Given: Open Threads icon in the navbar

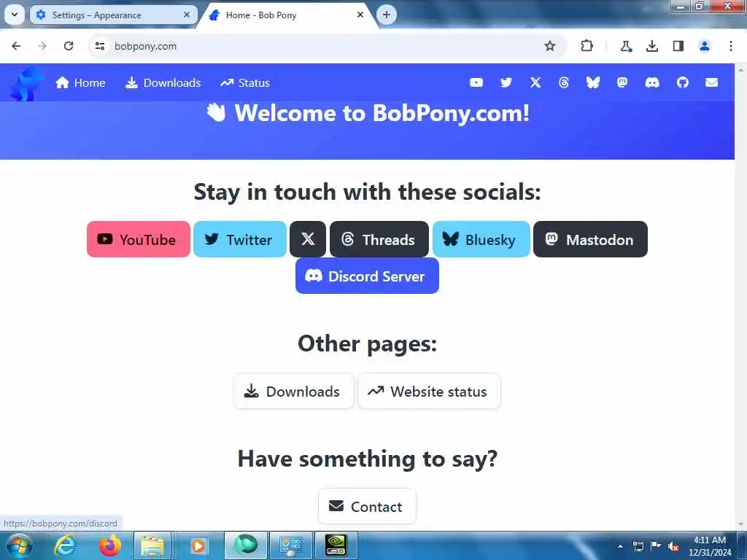Looking at the screenshot, I should 564,83.
